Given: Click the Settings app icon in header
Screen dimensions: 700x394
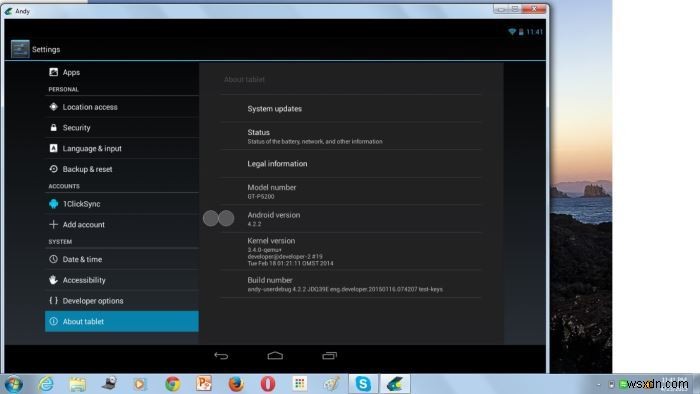Looking at the screenshot, I should click(20, 49).
